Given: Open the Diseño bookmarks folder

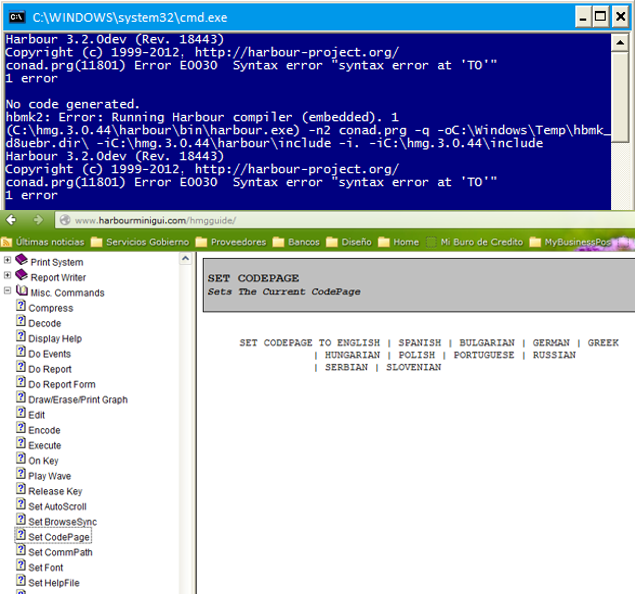Looking at the screenshot, I should 349,242.
